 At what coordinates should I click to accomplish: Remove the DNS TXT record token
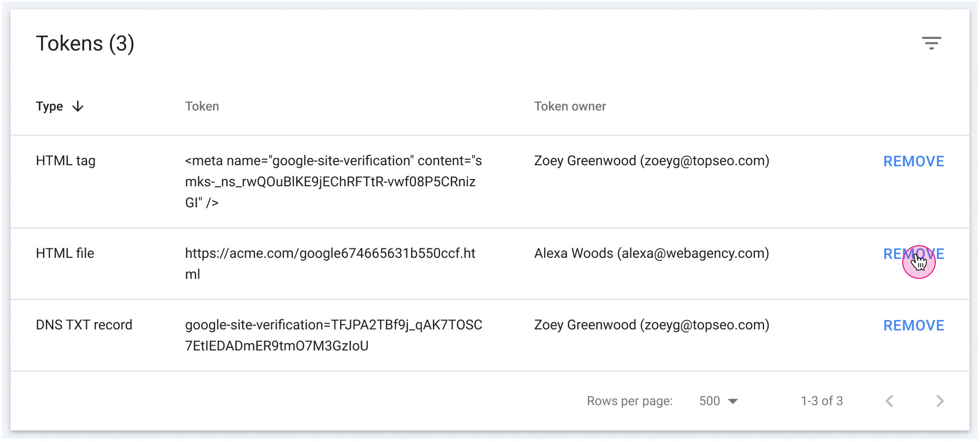(913, 326)
